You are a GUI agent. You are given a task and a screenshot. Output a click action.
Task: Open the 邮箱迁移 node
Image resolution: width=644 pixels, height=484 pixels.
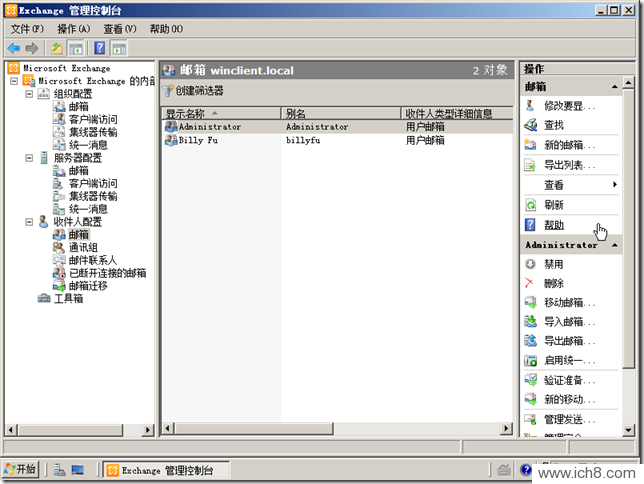[88, 286]
